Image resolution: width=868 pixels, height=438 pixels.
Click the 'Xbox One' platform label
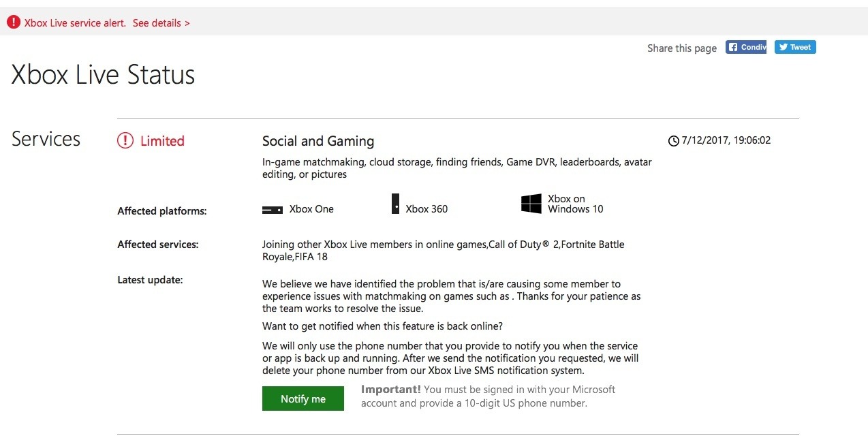point(311,209)
